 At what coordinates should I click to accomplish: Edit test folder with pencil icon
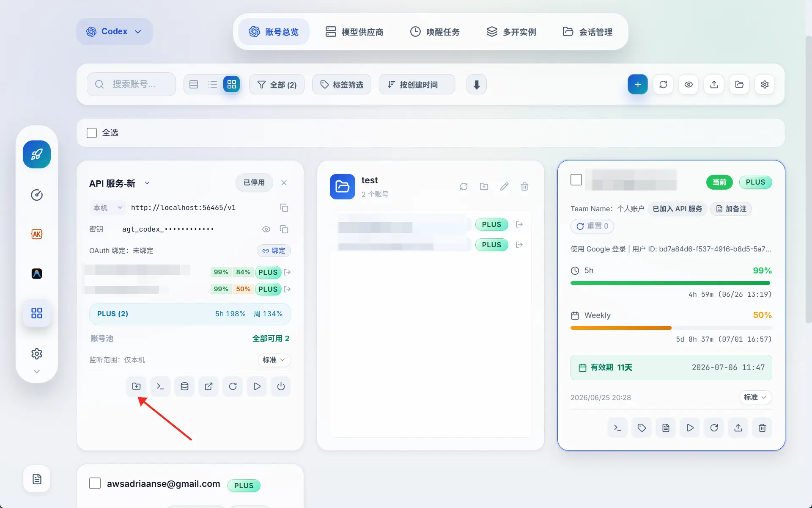point(504,187)
